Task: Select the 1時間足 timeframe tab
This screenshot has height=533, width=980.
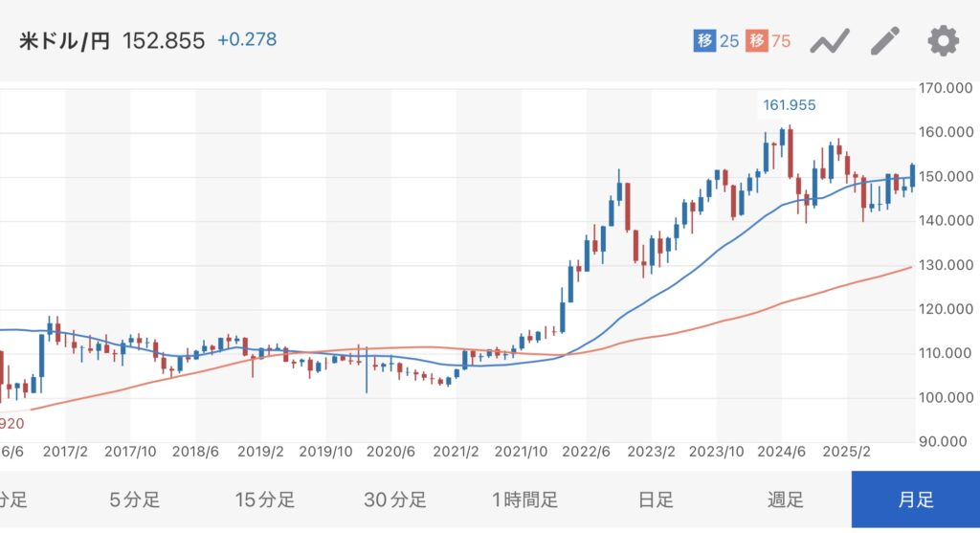Action: (525, 500)
